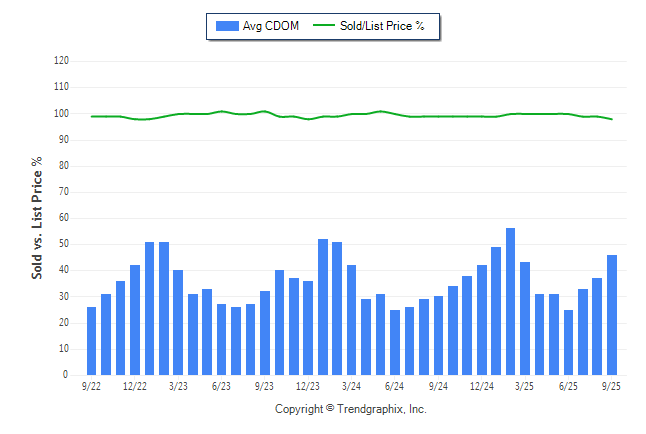This screenshot has height=434, width=646.
Task: Select the bar above the 3/24 label
Action: pos(351,320)
